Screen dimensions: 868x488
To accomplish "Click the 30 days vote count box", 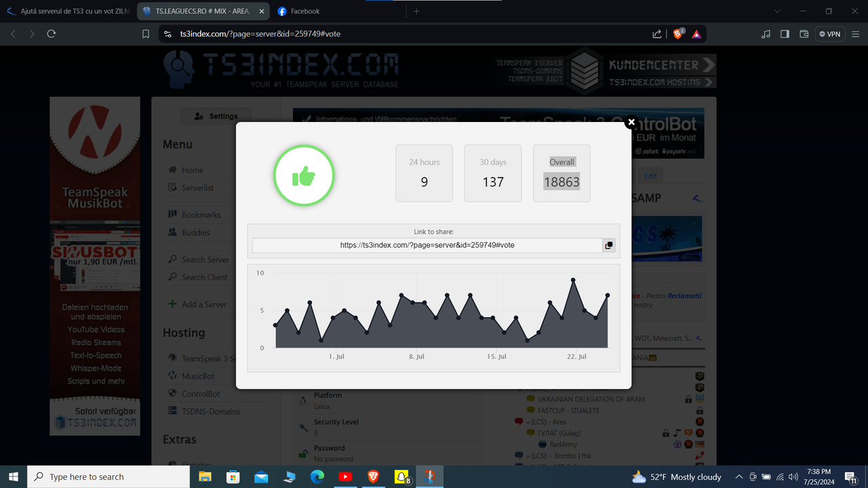I will 493,173.
